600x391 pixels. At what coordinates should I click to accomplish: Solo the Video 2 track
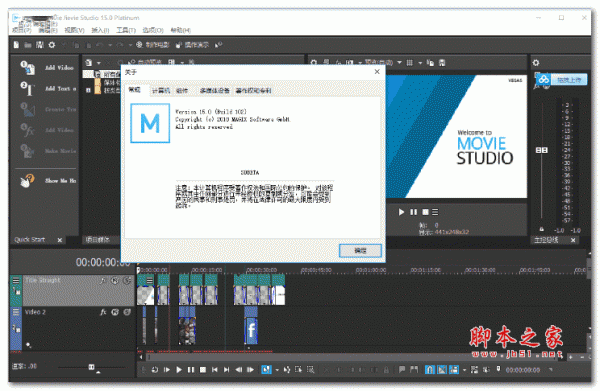click(x=127, y=312)
